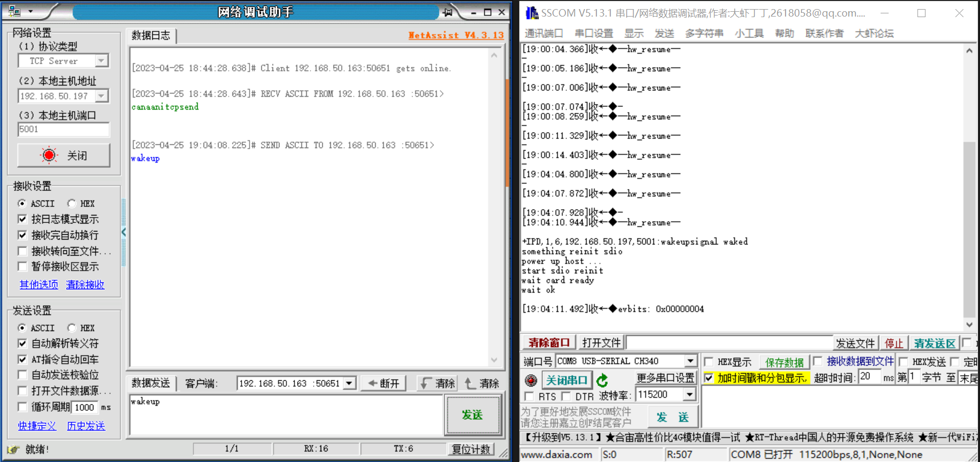Click the clear send area down-arrow button
The width and height of the screenshot is (980, 462).
point(437,383)
